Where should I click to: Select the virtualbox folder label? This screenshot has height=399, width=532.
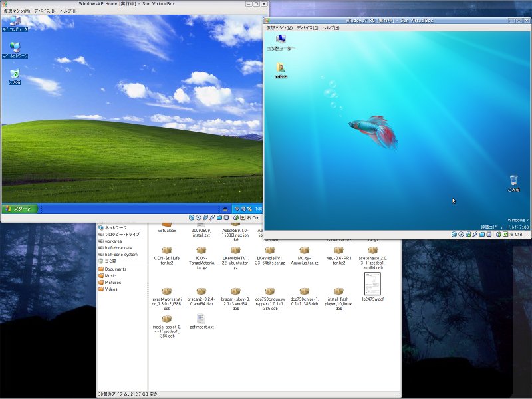[167, 231]
